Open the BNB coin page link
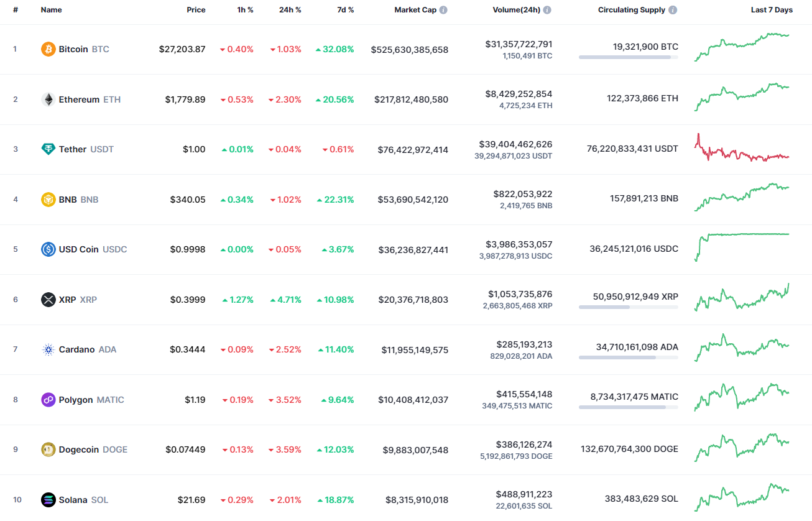Viewport: 812px width, 521px height. click(70, 200)
